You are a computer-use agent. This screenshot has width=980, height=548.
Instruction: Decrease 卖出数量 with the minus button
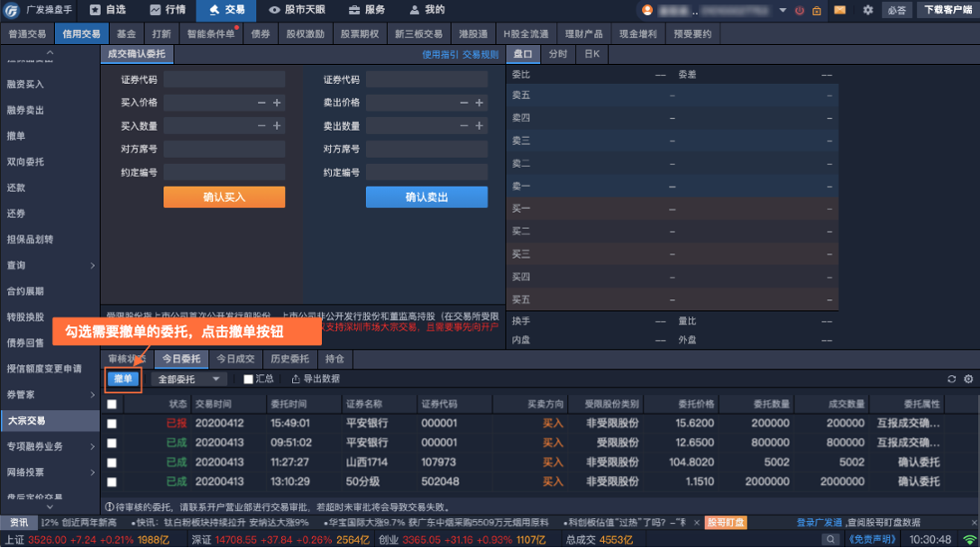point(463,125)
